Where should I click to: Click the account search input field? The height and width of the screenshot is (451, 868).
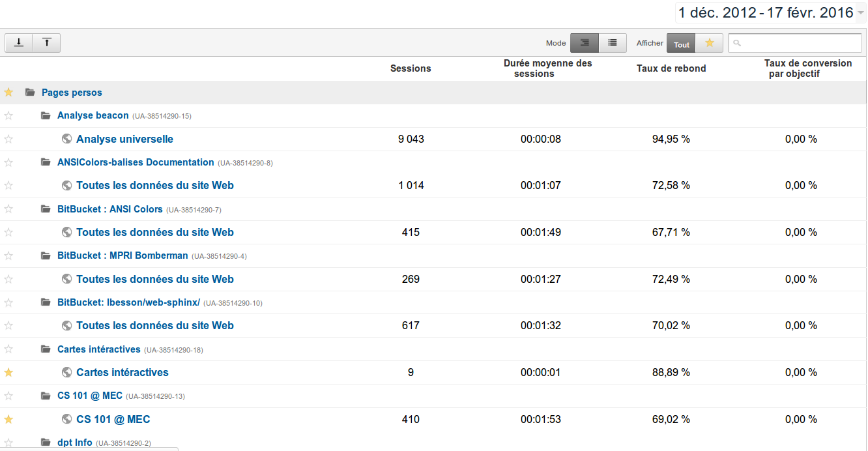[795, 43]
